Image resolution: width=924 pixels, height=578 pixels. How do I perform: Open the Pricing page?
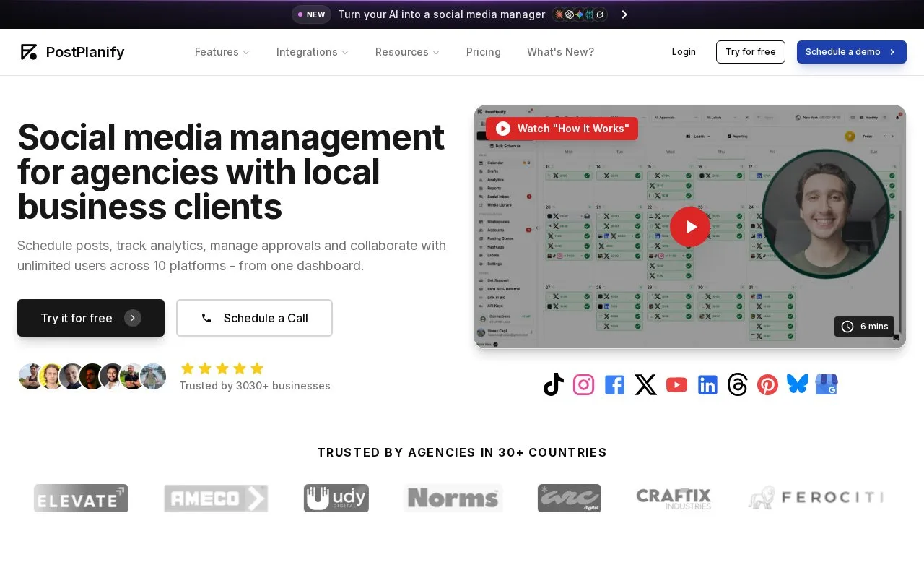click(484, 52)
